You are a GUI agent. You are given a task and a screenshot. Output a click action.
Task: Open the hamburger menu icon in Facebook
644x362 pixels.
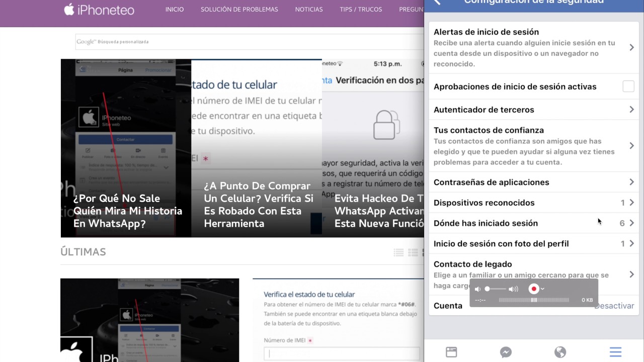tap(615, 352)
